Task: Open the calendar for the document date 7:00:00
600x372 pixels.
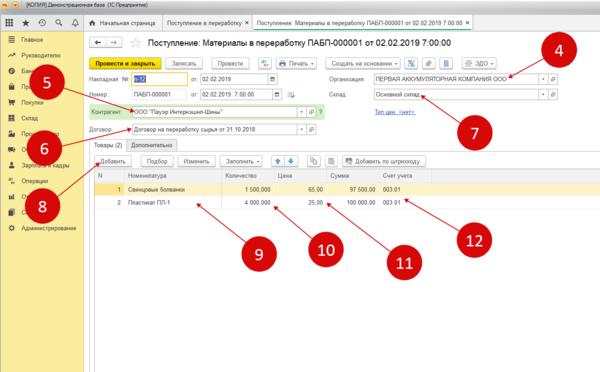Action: click(x=277, y=94)
